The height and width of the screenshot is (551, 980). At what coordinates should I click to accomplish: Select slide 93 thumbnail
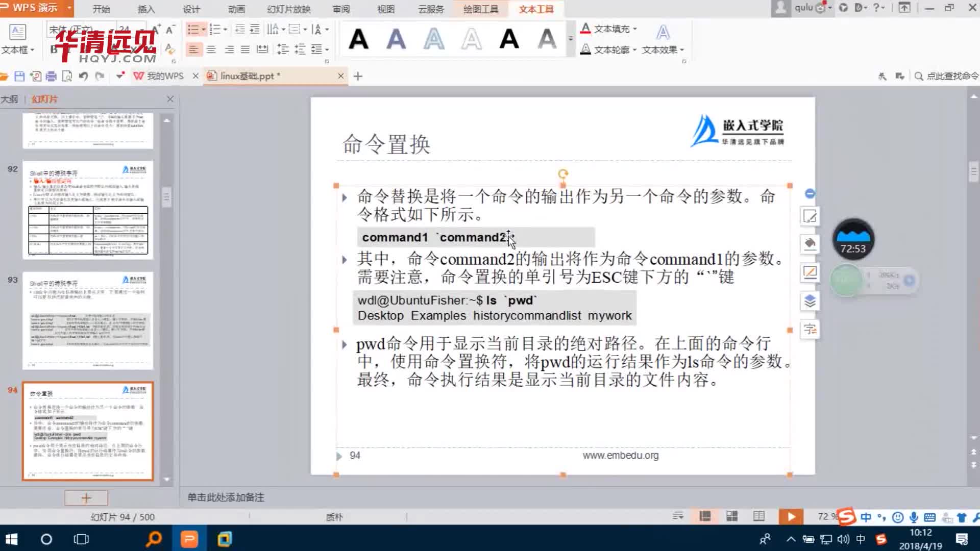(88, 320)
